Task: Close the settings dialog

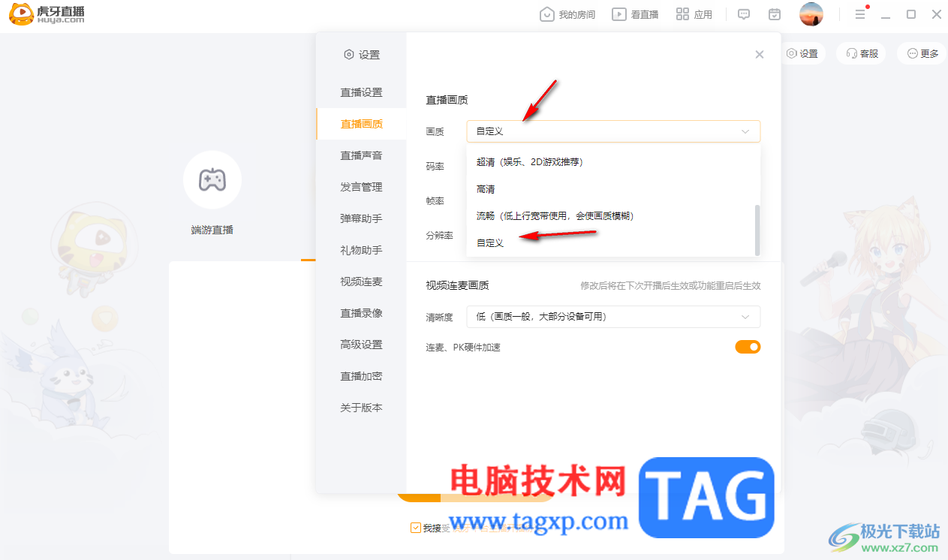Action: coord(760,54)
